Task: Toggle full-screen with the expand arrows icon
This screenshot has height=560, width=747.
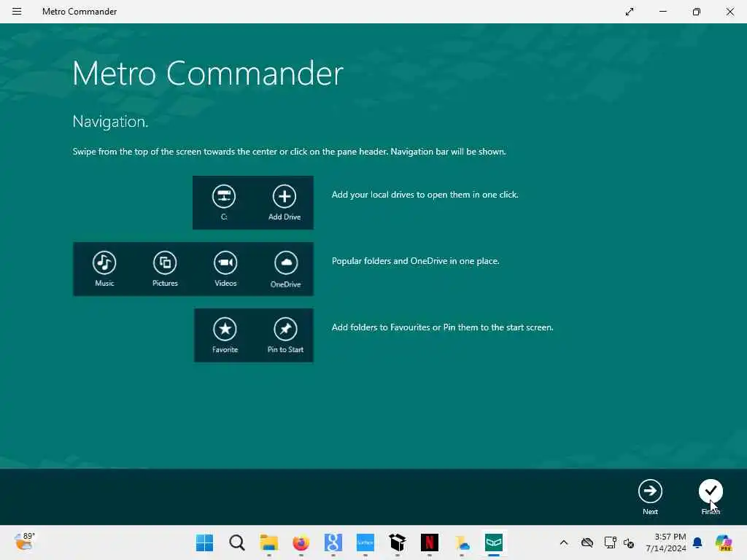Action: [630, 12]
